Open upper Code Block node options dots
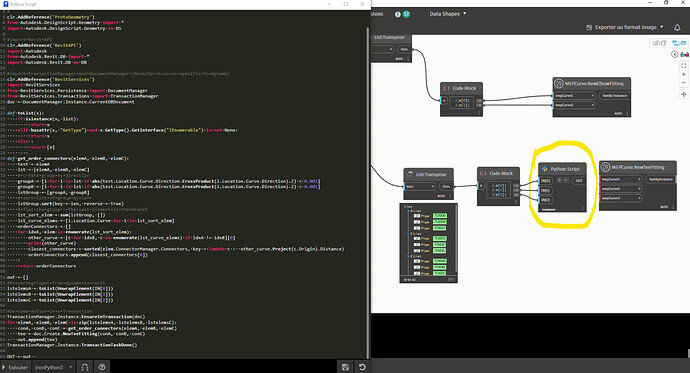 480,113
